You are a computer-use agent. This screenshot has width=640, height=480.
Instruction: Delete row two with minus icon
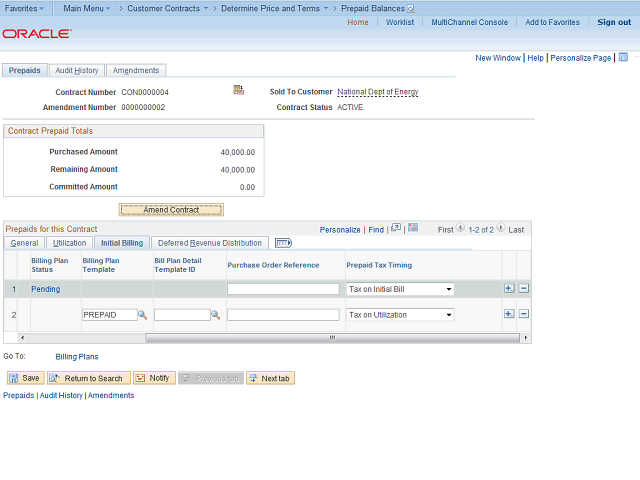coord(524,314)
